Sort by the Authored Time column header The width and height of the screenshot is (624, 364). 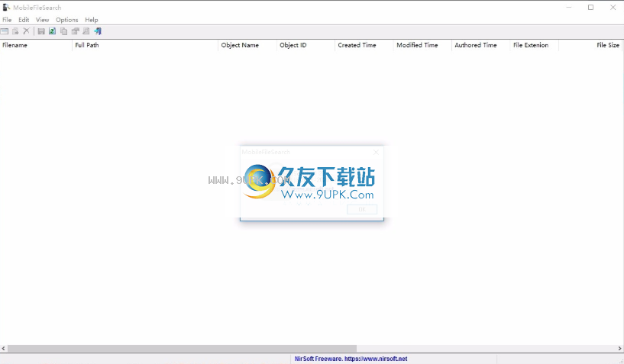[x=480, y=45]
